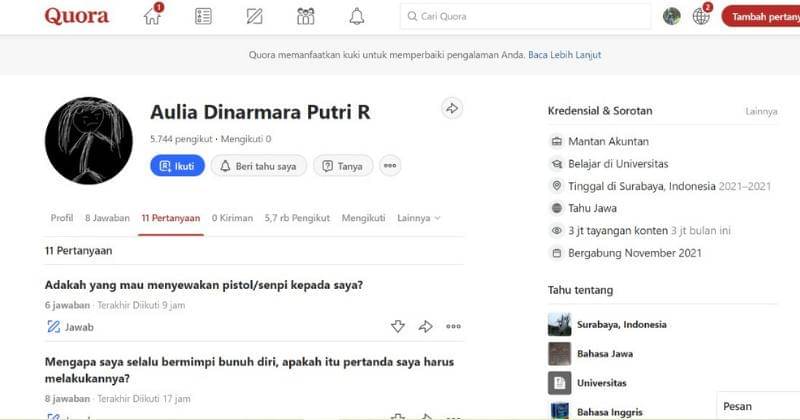This screenshot has width=800, height=420.
Task: Open the Answer pencil icon in navbar
Action: click(254, 16)
